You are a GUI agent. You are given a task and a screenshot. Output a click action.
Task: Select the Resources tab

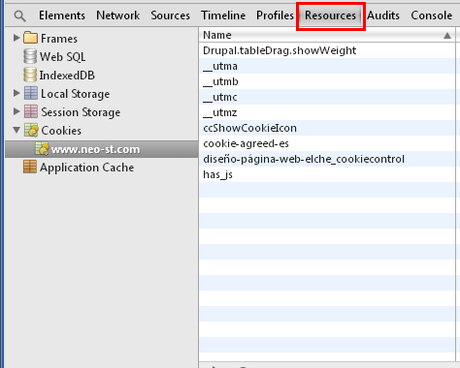(330, 15)
